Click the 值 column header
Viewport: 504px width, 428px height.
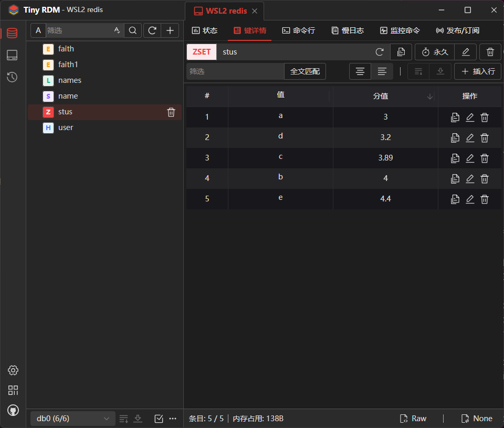(280, 95)
